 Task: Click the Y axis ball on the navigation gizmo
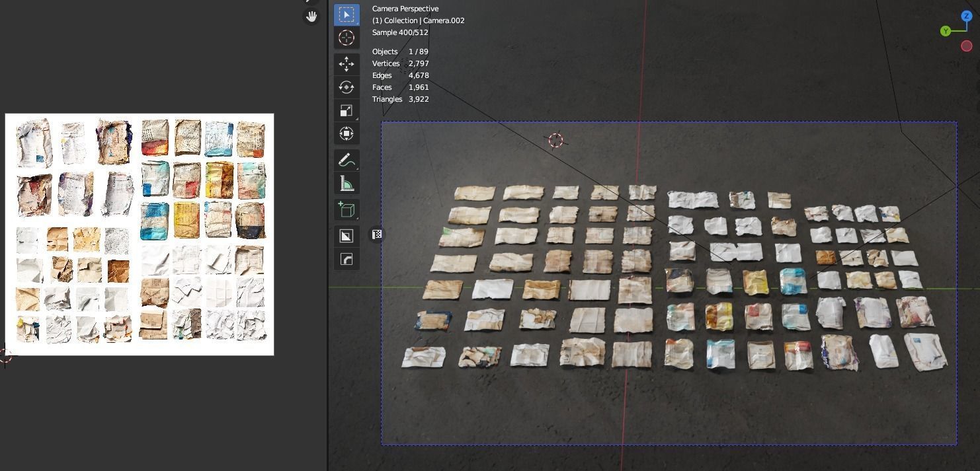(x=946, y=30)
